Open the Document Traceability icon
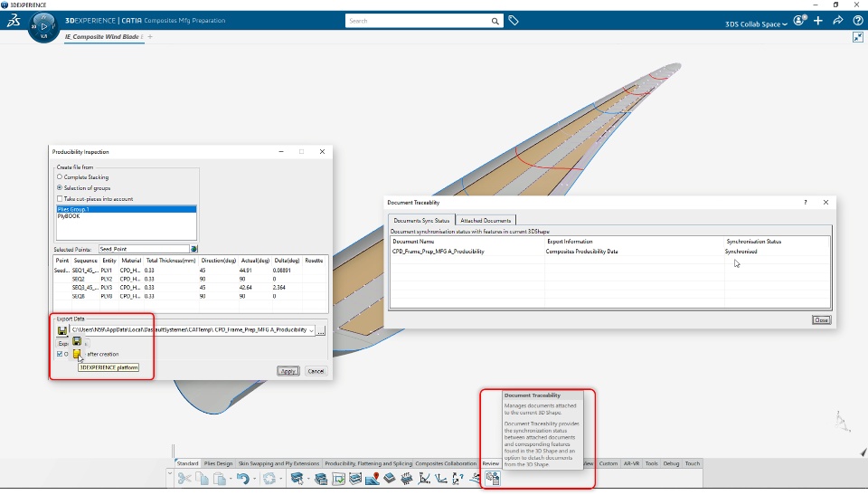Viewport: 868px width, 495px height. coord(492,479)
